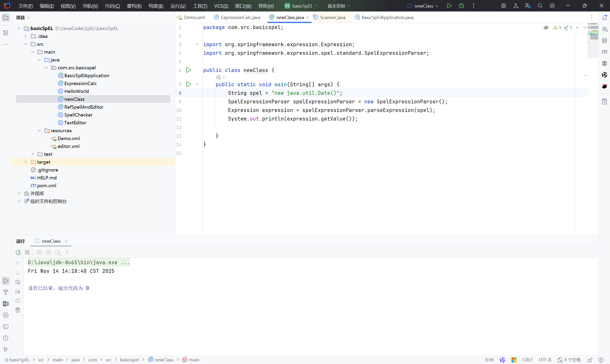Click the UTF-8 encoding in the status bar

coord(545,359)
